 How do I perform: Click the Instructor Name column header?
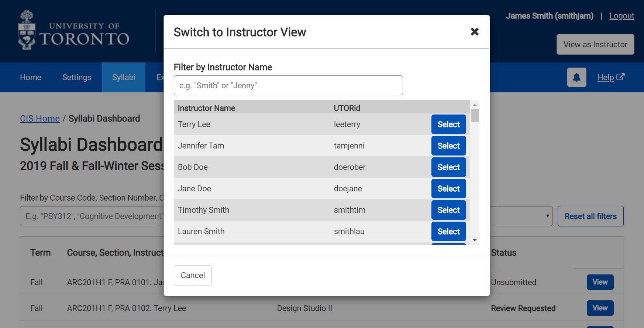point(206,108)
